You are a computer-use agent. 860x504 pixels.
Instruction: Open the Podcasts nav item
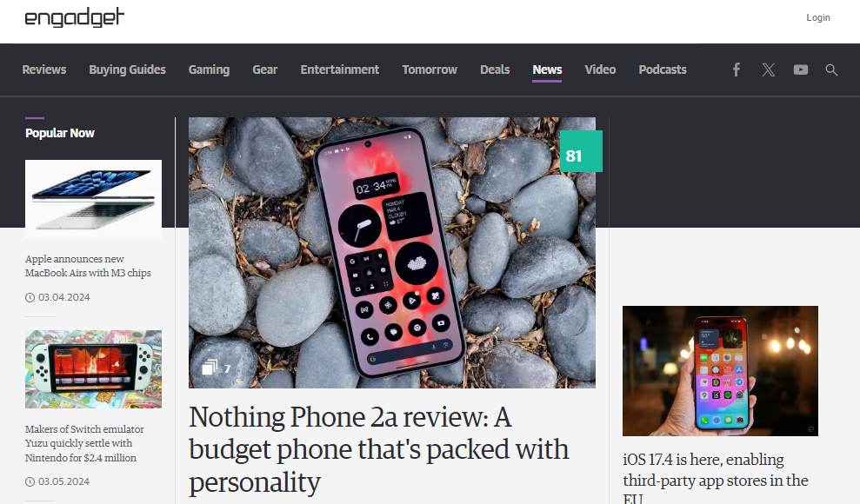[x=662, y=70]
